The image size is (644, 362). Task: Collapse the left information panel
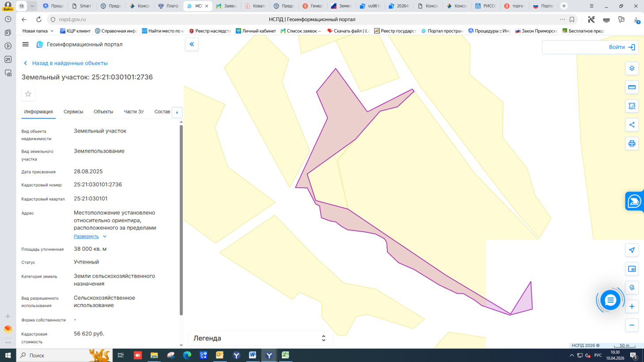[x=192, y=44]
